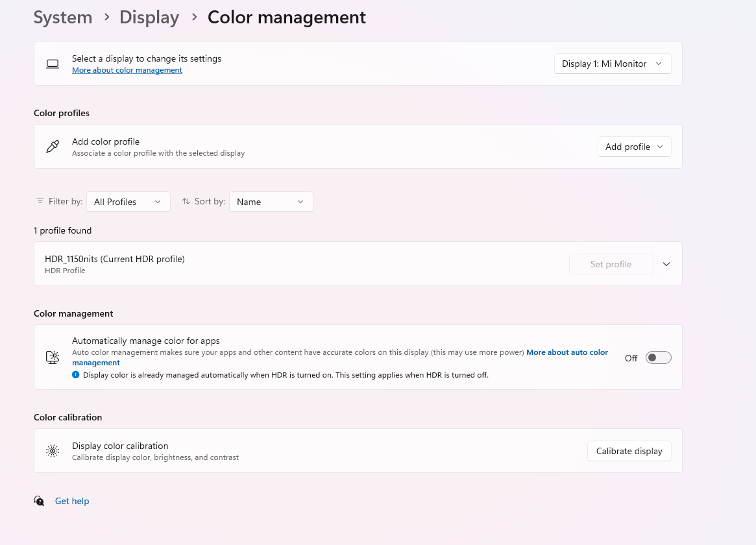
Task: Click the Display color calibration sun icon
Action: pyautogui.click(x=53, y=450)
